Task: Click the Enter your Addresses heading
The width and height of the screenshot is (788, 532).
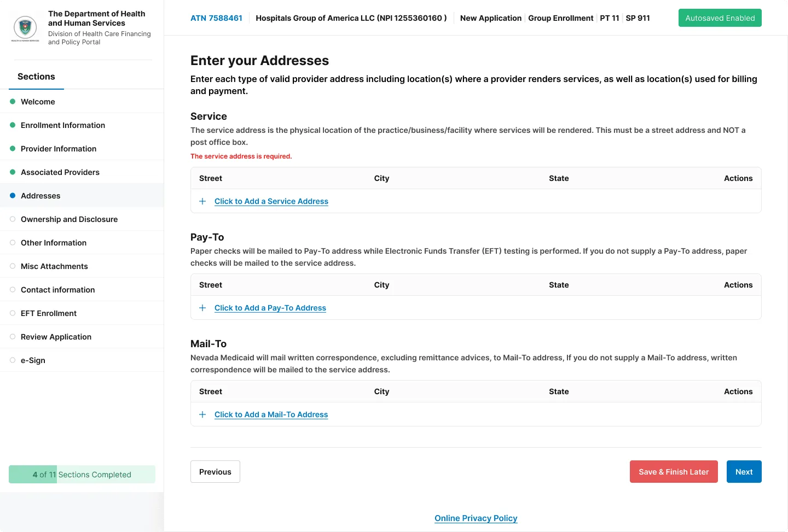Action: coord(259,61)
